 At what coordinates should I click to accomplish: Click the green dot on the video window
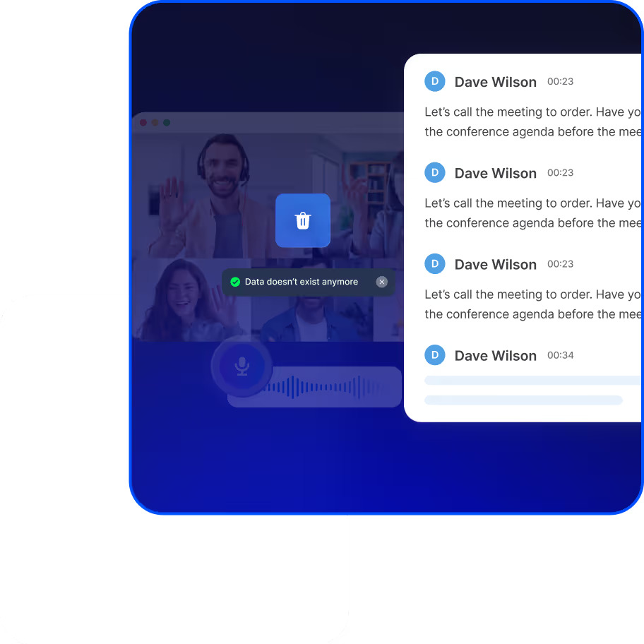pyautogui.click(x=167, y=123)
